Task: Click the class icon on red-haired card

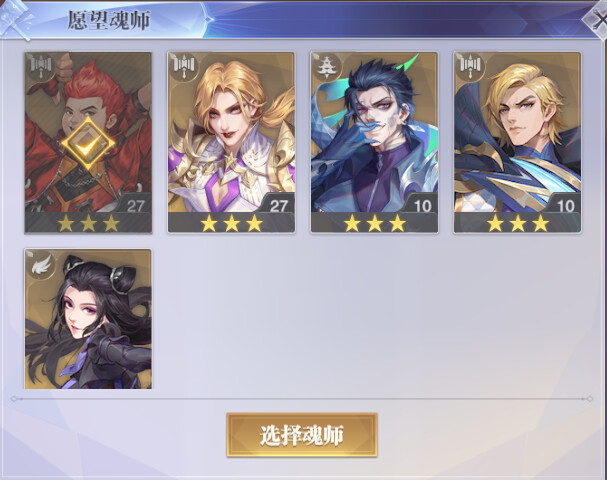Action: pyautogui.click(x=41, y=67)
